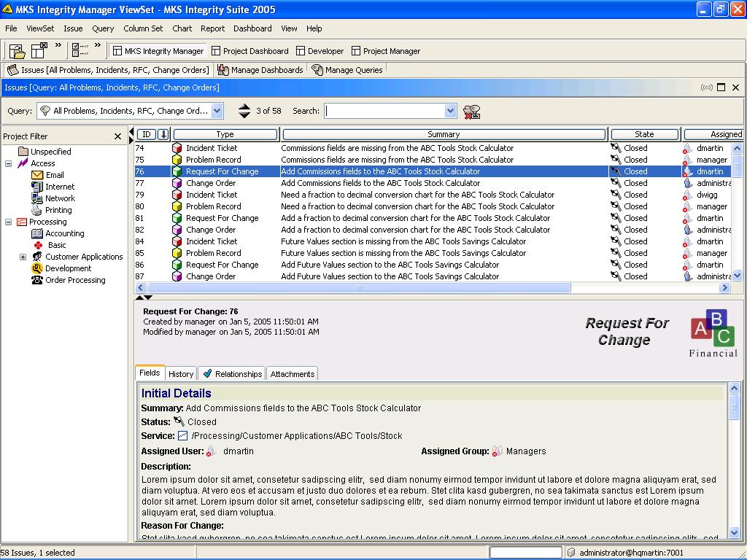747x560 pixels.
Task: Open the Report menu
Action: point(212,28)
